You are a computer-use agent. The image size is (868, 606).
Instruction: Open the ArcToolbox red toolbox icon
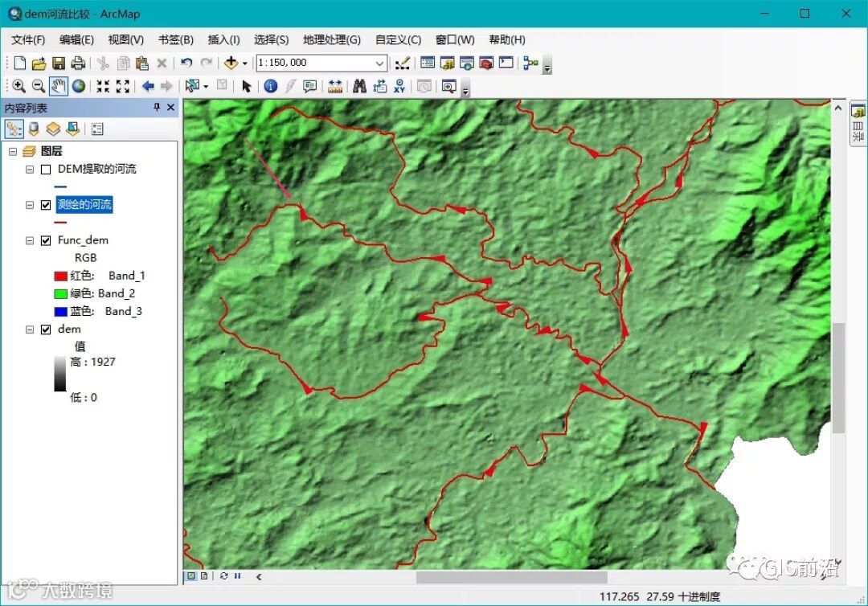(x=486, y=63)
